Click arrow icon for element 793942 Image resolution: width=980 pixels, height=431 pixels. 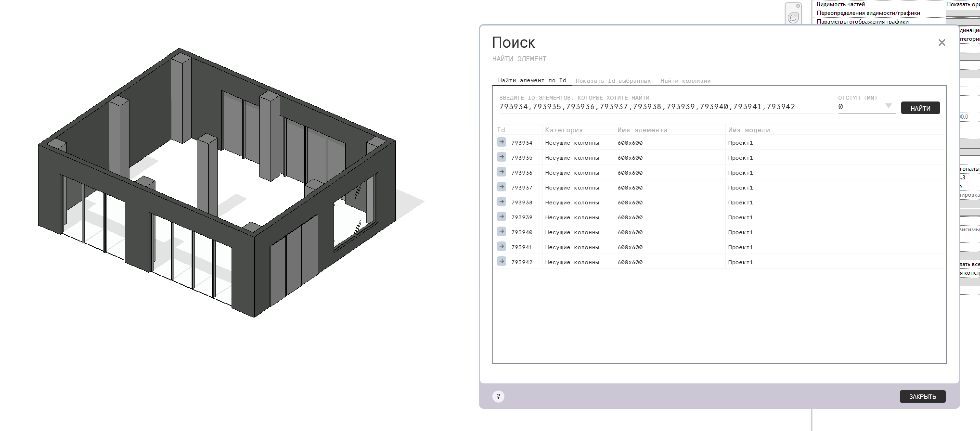pyautogui.click(x=501, y=261)
